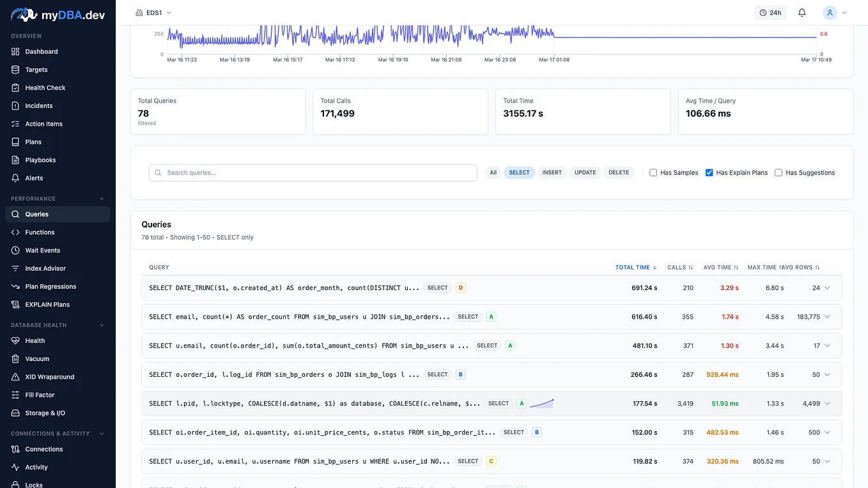This screenshot has width=868, height=488.
Task: Open the EXPLAIN Plans icon
Action: coord(15,305)
